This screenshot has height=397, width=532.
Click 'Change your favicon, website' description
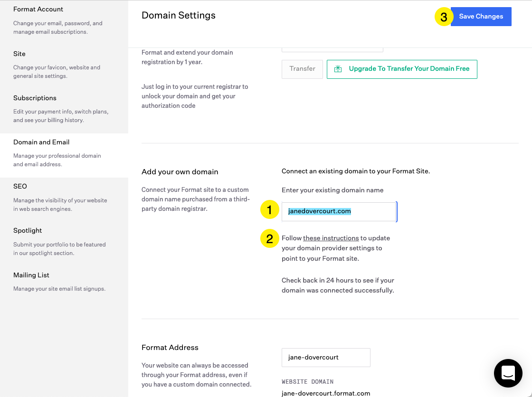coord(57,72)
